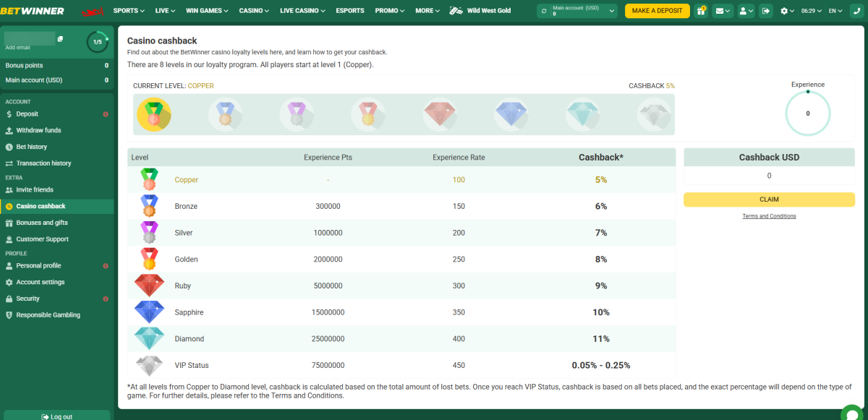Click the Cashback USD value field
The height and width of the screenshot is (420, 868).
point(769,176)
